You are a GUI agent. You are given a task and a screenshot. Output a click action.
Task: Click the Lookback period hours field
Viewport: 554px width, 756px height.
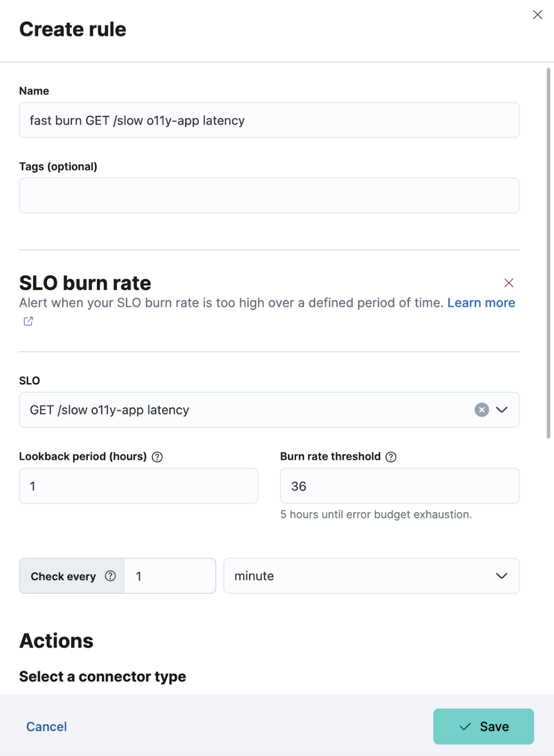[x=138, y=486]
